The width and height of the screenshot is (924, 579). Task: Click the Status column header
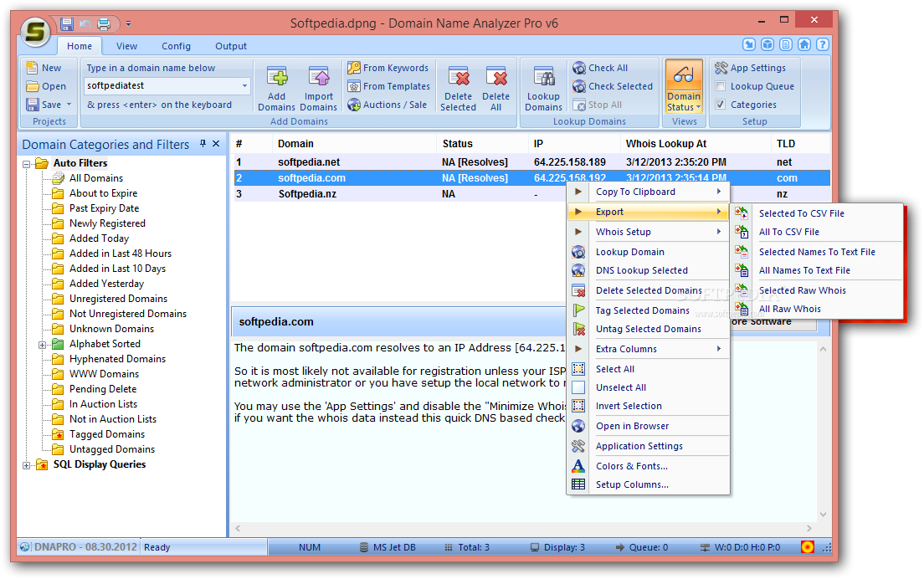482,144
